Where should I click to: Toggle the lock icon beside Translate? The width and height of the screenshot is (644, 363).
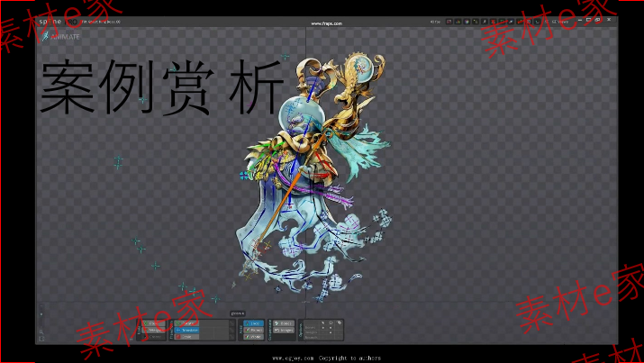pyautogui.click(x=231, y=331)
